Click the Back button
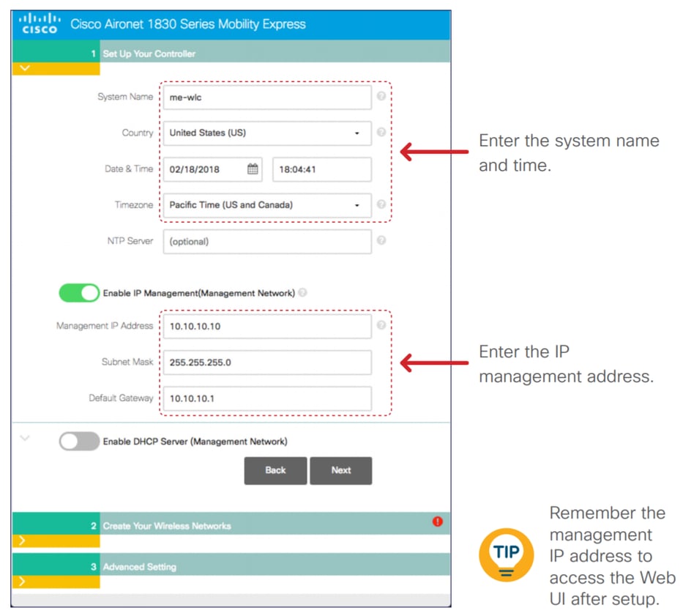 click(x=275, y=470)
